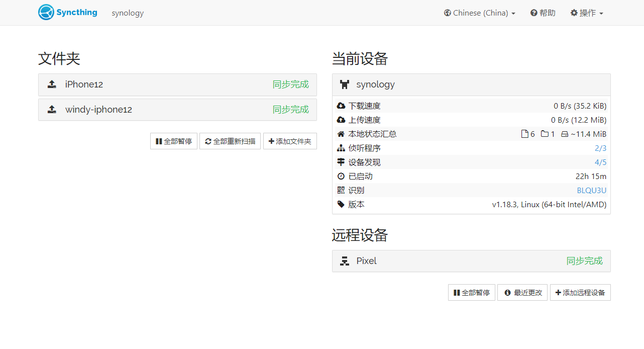Click the device ID link BLQU3U
This screenshot has height=349, width=644.
click(x=592, y=190)
